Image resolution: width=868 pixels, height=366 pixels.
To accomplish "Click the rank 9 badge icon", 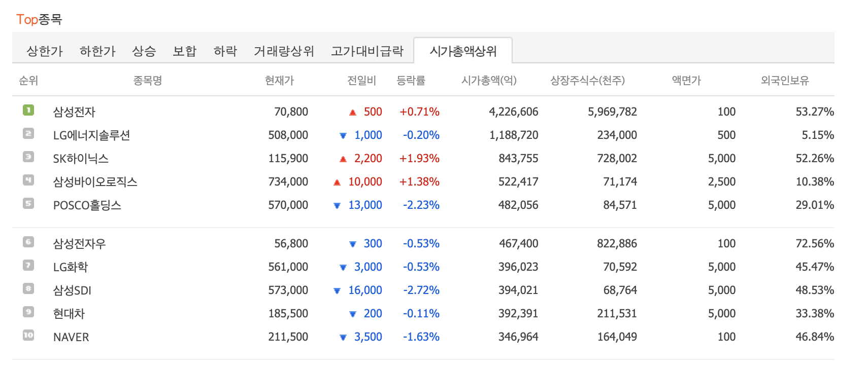I will pos(28,312).
